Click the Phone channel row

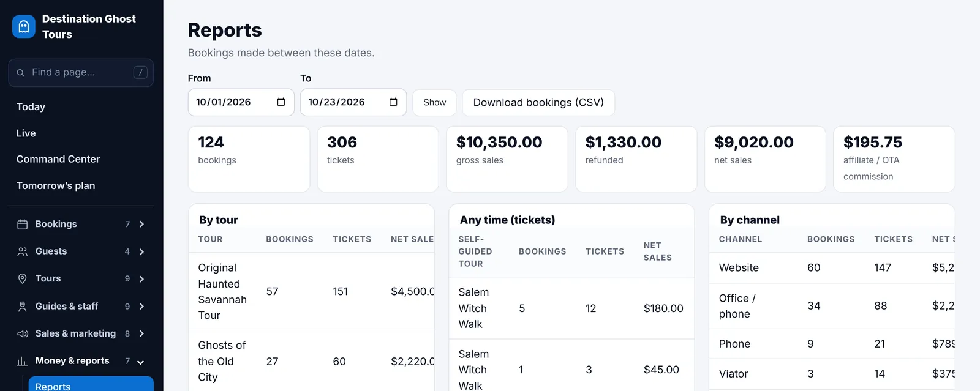pyautogui.click(x=832, y=344)
